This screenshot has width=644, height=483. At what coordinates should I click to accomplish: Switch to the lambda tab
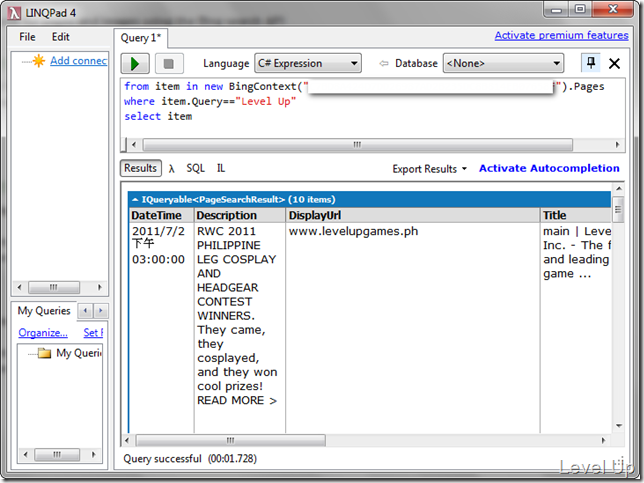point(172,169)
